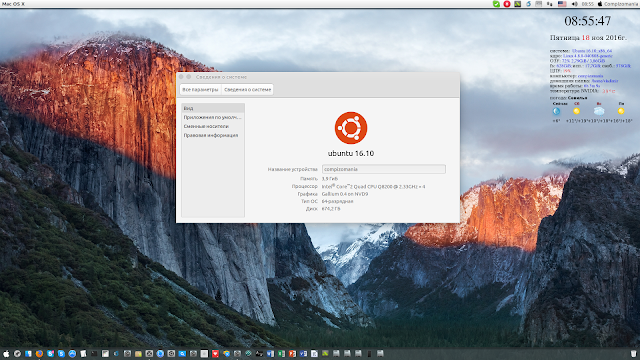The image size is (640, 360).
Task: Open the 08:55 clock in top panel
Action: [x=588, y=4]
